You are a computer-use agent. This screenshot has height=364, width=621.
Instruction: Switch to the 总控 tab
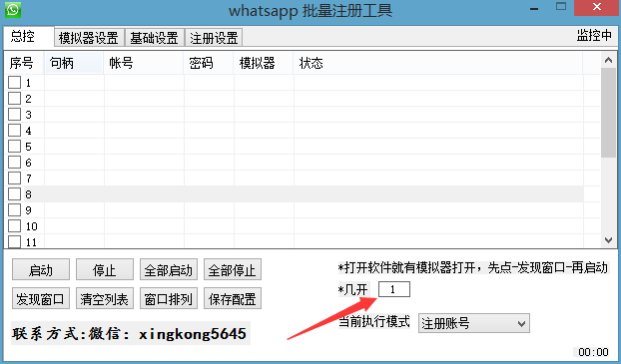pyautogui.click(x=29, y=37)
